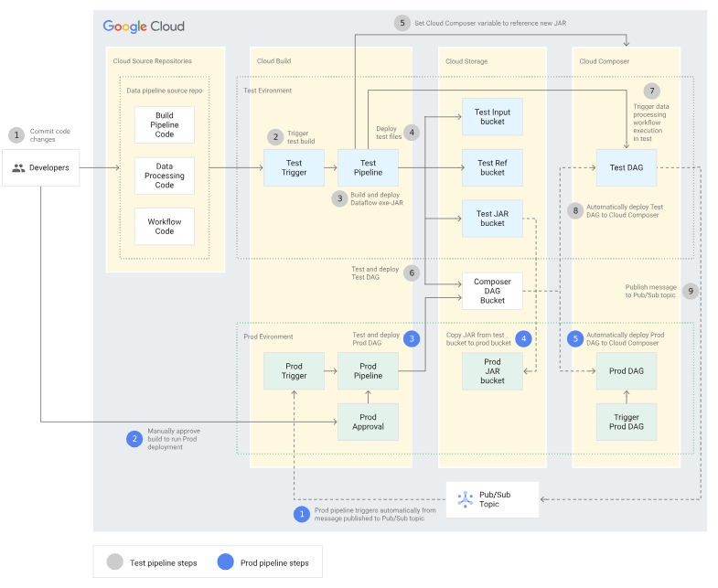
Task: Click the Trigger test build caption
Action: point(301,137)
